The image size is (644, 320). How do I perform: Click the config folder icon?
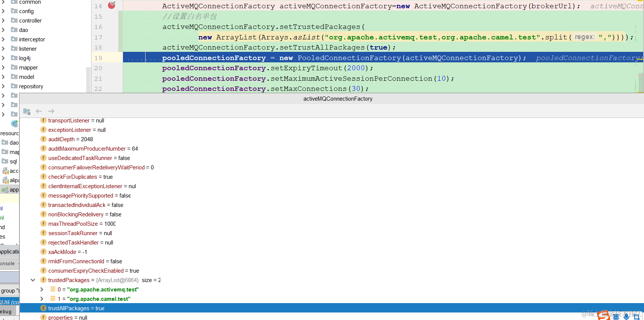[x=14, y=11]
